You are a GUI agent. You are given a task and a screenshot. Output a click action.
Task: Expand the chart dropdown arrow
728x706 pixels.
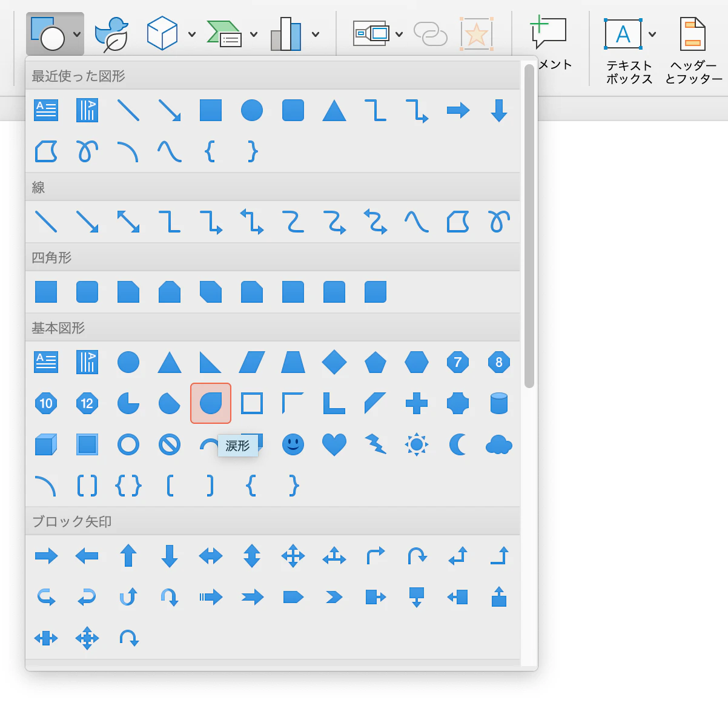tap(316, 34)
